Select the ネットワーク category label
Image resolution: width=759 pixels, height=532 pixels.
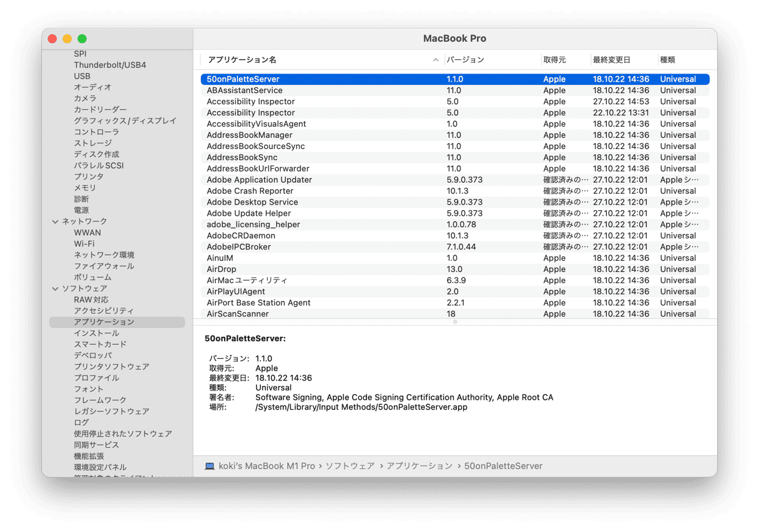pyautogui.click(x=84, y=222)
